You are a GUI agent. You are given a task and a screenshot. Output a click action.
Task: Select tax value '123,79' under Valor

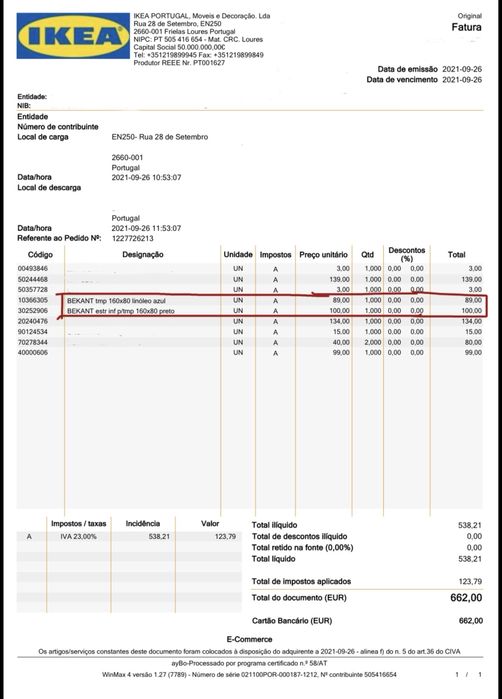(x=226, y=537)
